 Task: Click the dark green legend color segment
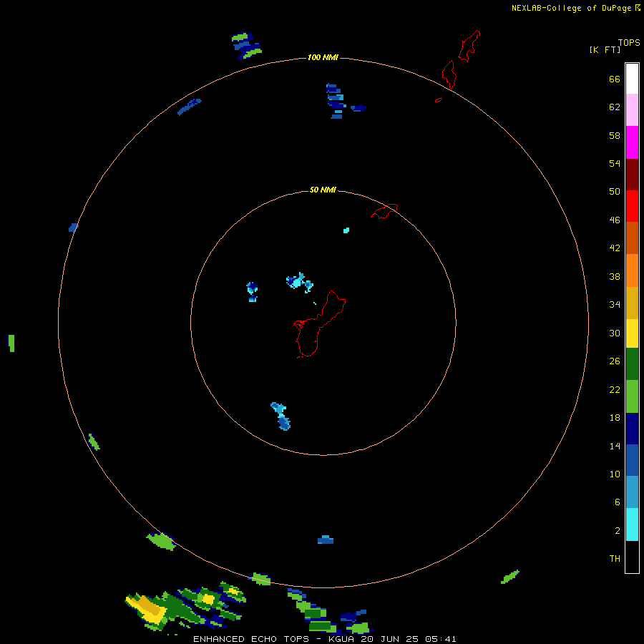point(632,364)
